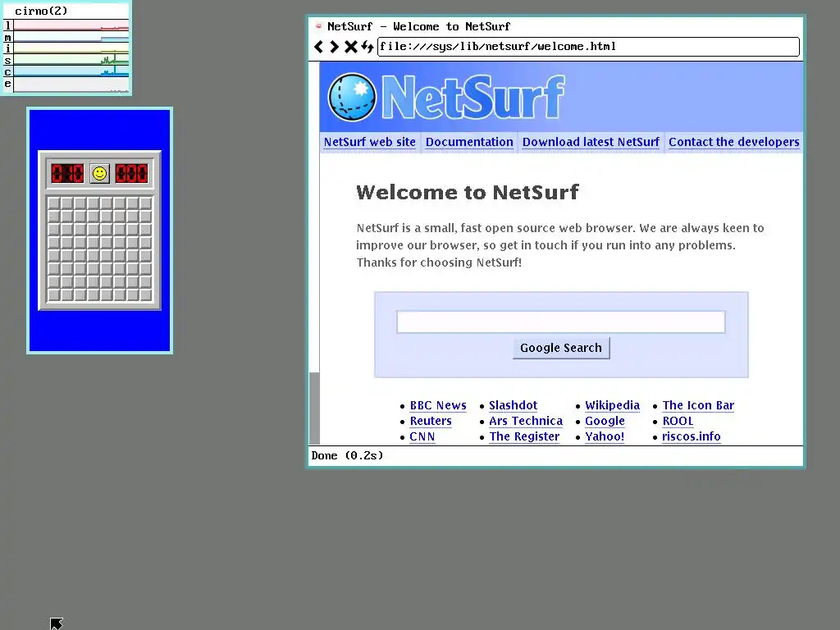This screenshot has height=630, width=840.
Task: Click the NetSurf globe logo
Action: click(352, 97)
